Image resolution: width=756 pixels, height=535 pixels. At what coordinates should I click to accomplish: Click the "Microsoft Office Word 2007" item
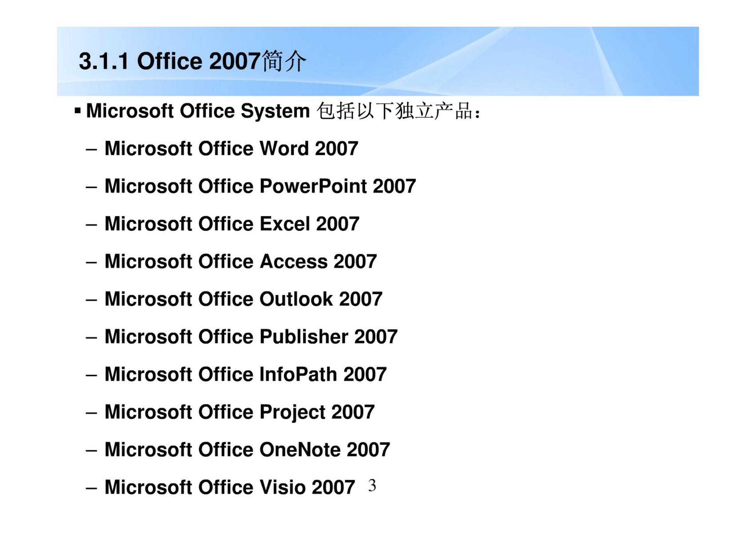[x=231, y=148]
